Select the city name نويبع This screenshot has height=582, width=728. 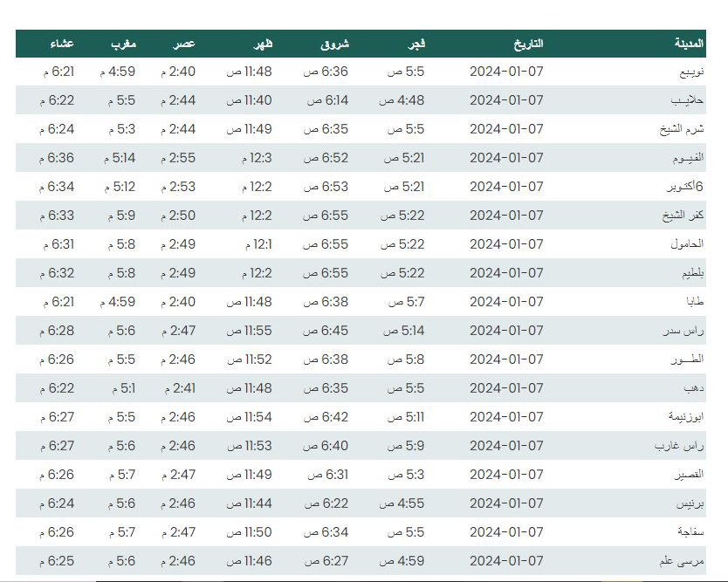tap(692, 72)
